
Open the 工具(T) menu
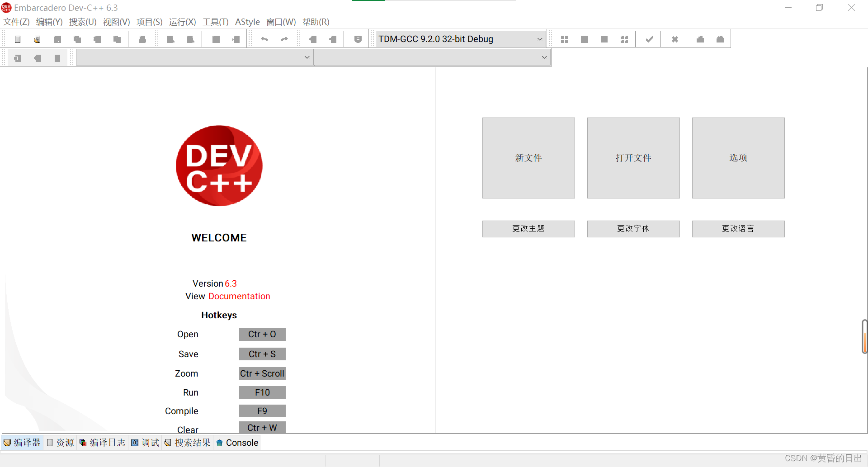tap(216, 22)
